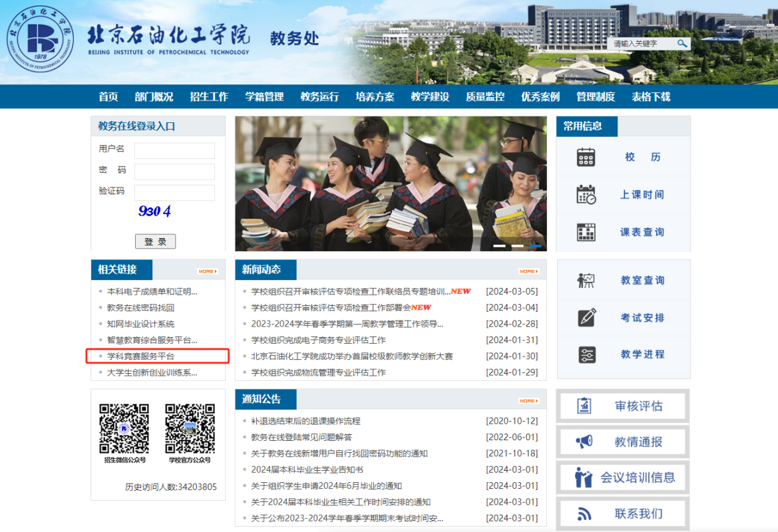Expand MORE in 相关链接 section
The height and width of the screenshot is (532, 778).
207,271
